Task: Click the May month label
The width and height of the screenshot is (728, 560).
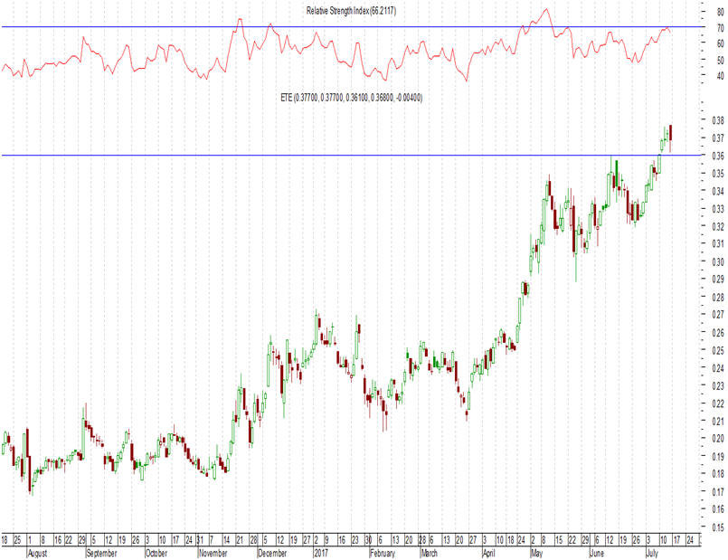Action: [536, 553]
